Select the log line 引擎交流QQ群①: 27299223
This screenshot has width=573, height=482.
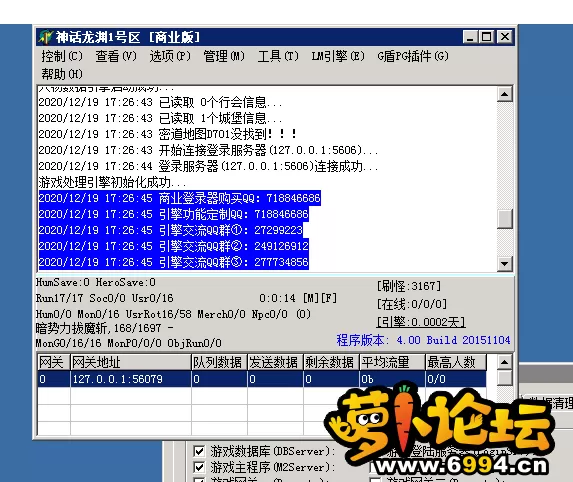click(171, 230)
